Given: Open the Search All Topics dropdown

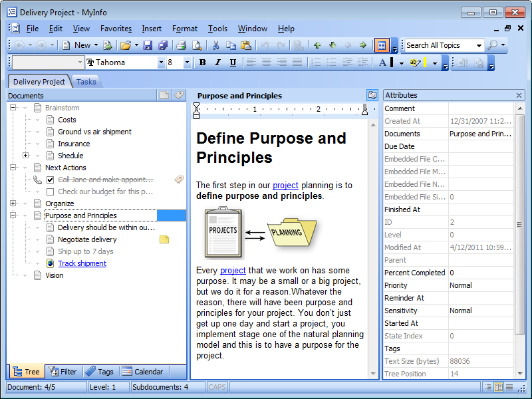Looking at the screenshot, I should pos(479,45).
